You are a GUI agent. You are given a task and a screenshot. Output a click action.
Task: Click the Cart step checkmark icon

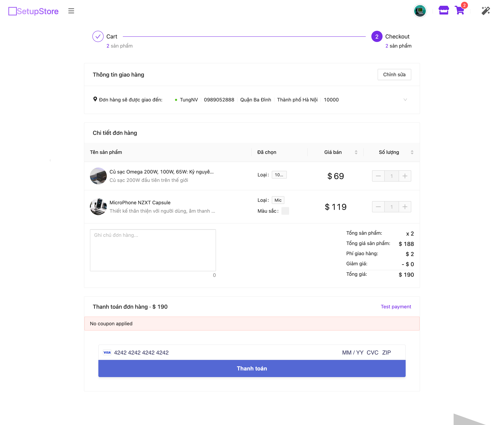[x=98, y=36]
